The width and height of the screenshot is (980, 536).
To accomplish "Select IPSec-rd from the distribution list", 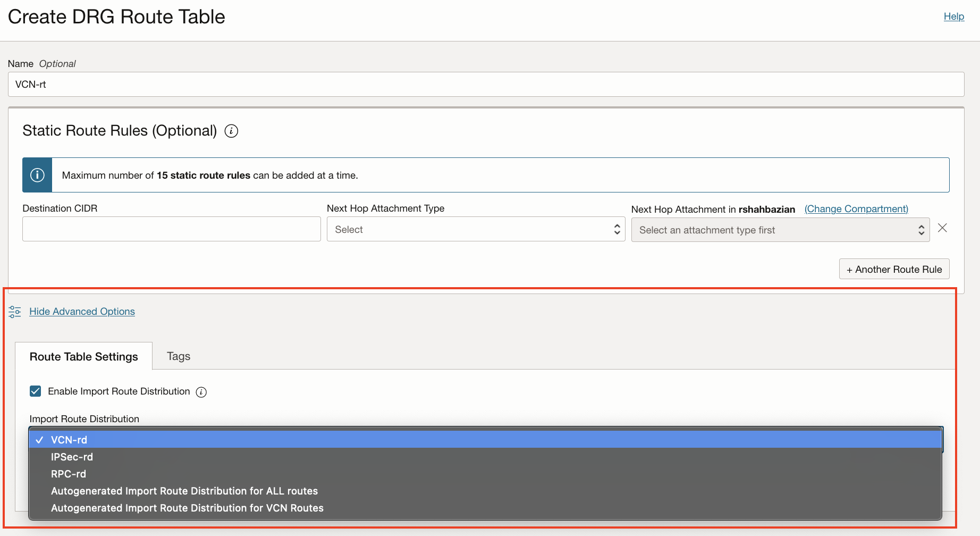I will (72, 456).
